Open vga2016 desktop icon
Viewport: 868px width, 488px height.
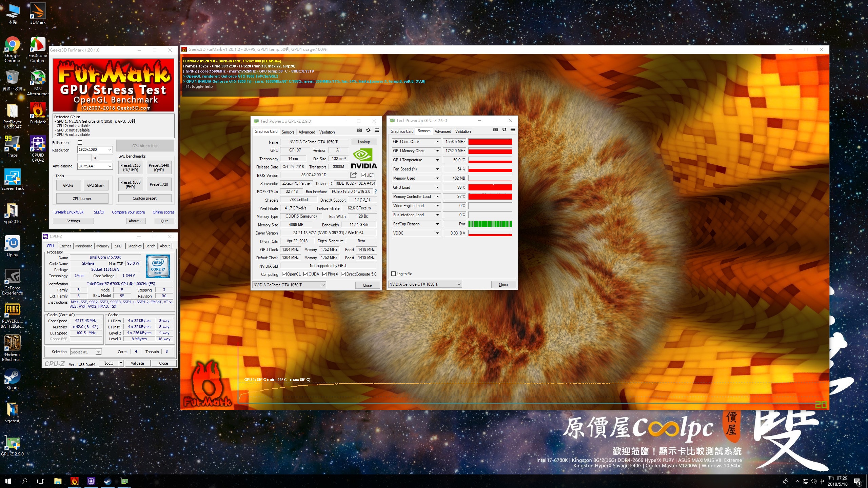(x=12, y=213)
